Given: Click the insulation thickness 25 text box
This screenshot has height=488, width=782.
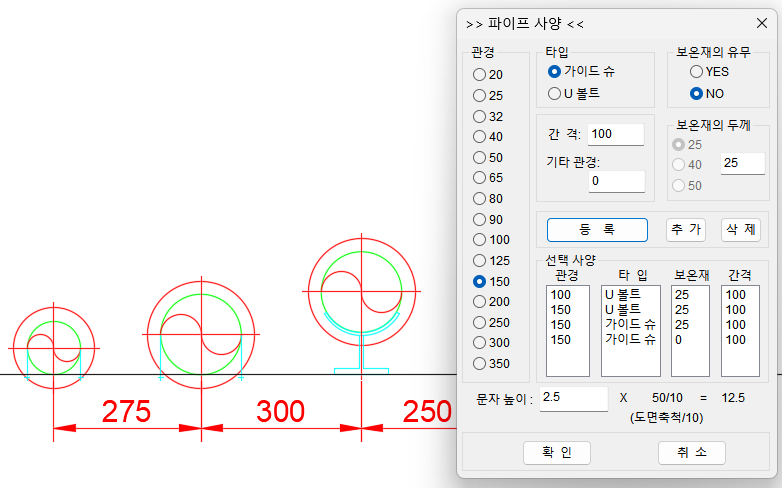Looking at the screenshot, I should coord(742,163).
